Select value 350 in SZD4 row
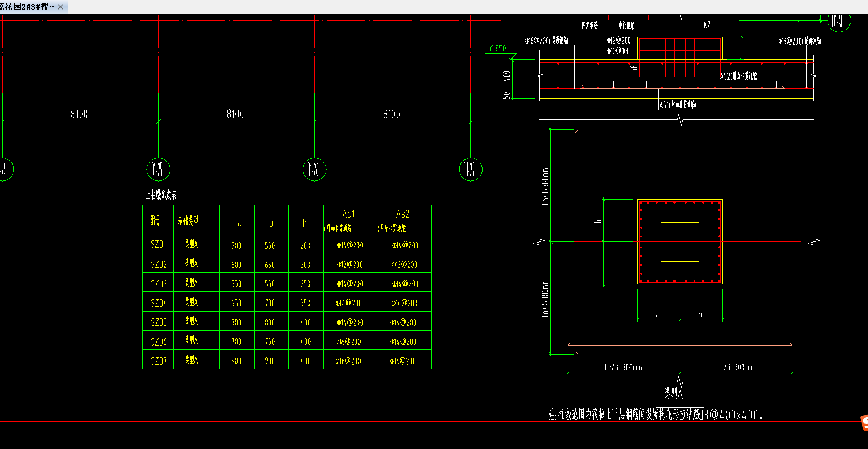 click(x=305, y=303)
